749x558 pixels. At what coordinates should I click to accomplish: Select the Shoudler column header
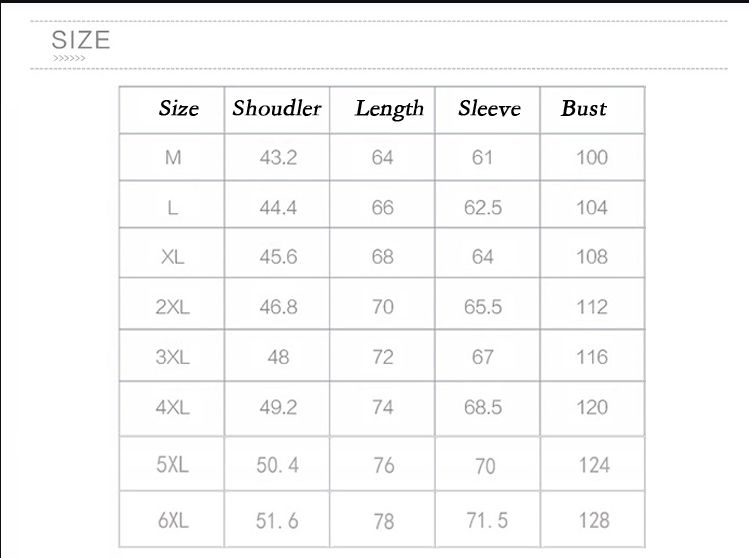coord(277,109)
